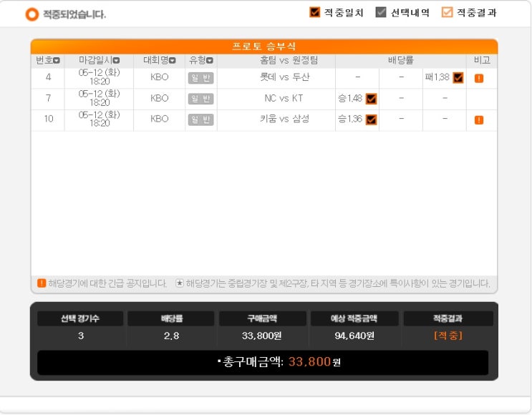
Task: Sort by 마감일시 column arrow
Action: click(116, 60)
